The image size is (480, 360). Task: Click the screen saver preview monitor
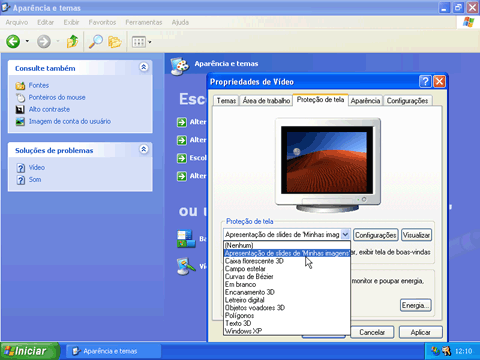click(x=328, y=165)
